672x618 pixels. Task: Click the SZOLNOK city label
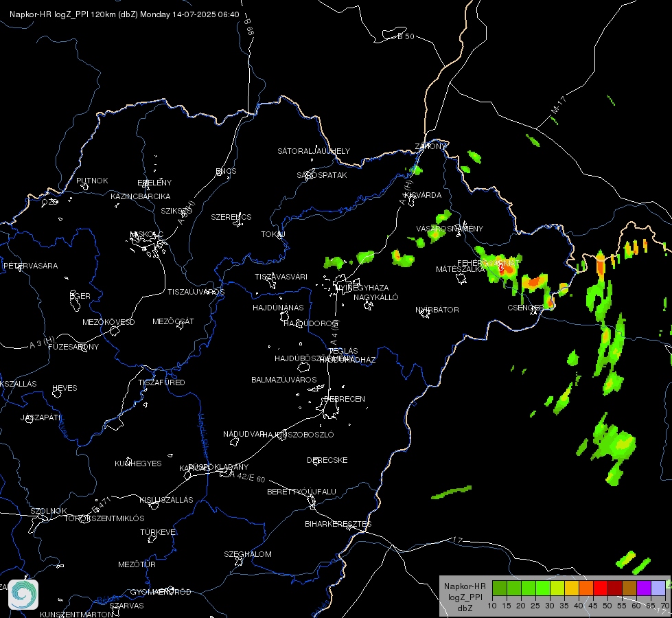point(49,511)
